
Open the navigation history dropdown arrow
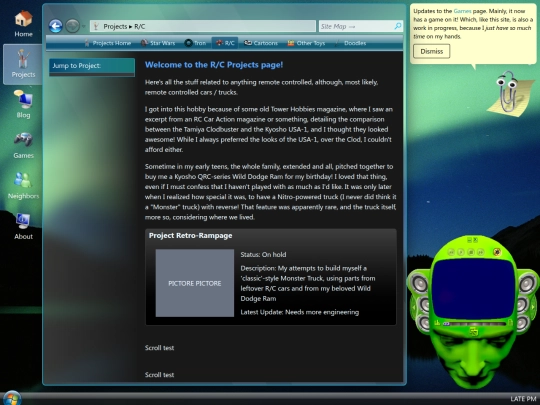coord(83,27)
